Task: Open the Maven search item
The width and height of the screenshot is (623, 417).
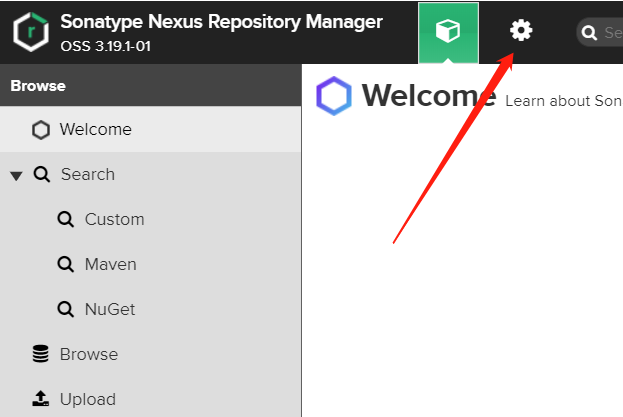Action: (x=150, y=264)
